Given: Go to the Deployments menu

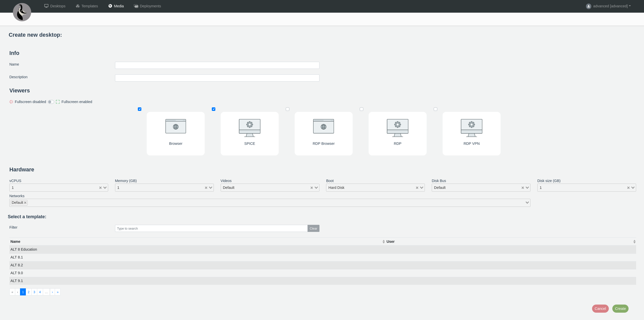Looking at the screenshot, I should tap(147, 6).
